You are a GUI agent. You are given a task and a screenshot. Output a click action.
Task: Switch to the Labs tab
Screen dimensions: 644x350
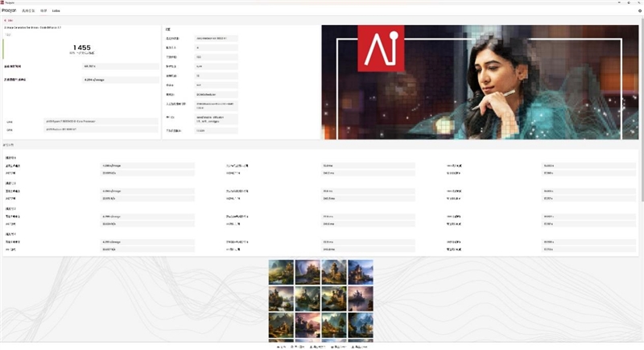click(56, 10)
